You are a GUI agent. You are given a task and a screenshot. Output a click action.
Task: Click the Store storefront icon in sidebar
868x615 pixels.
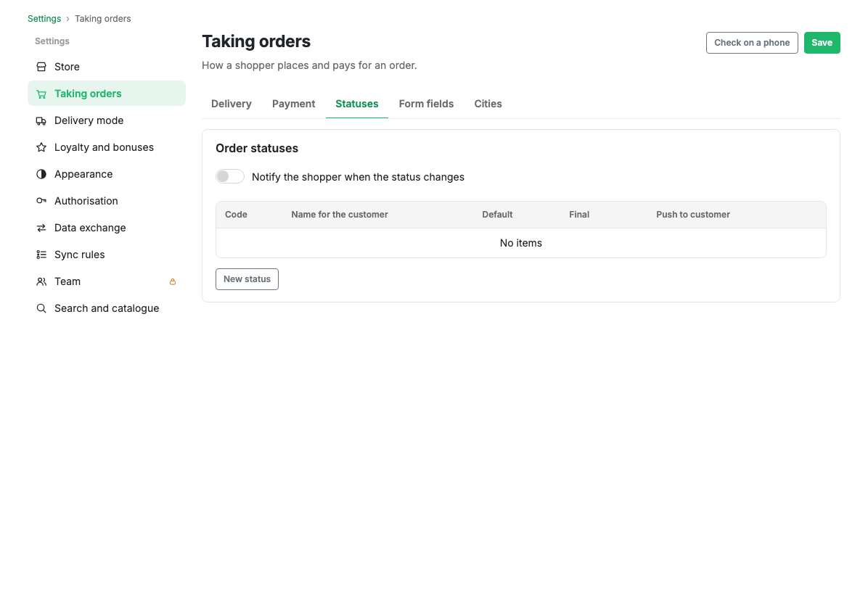[x=41, y=67]
